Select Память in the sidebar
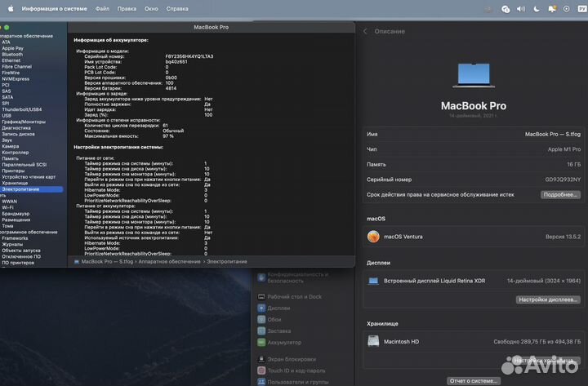Image resolution: width=588 pixels, height=386 pixels. pyautogui.click(x=10, y=158)
